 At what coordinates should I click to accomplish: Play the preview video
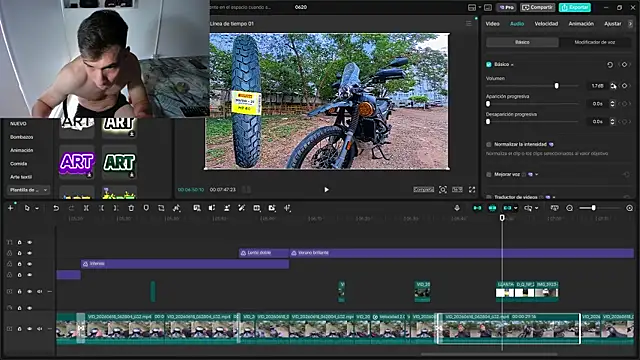327,189
